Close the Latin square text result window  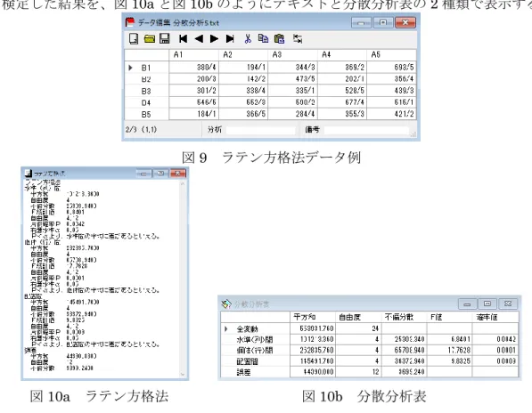pyautogui.click(x=178, y=174)
